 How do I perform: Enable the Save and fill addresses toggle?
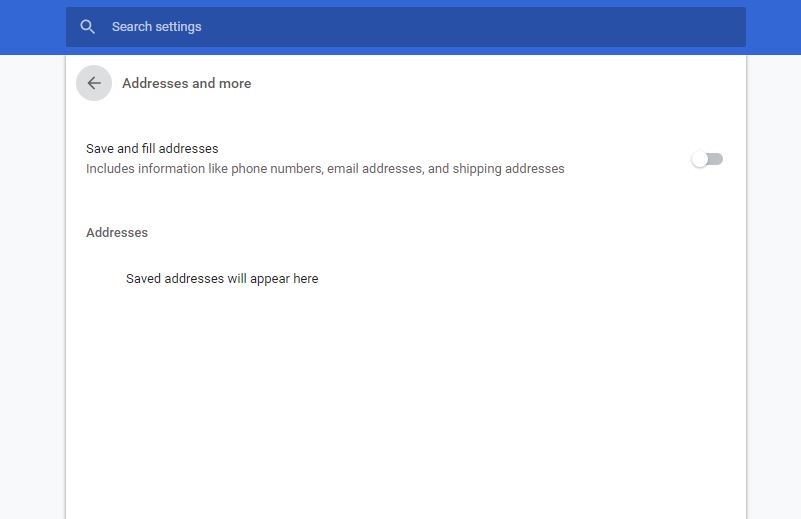click(x=707, y=159)
